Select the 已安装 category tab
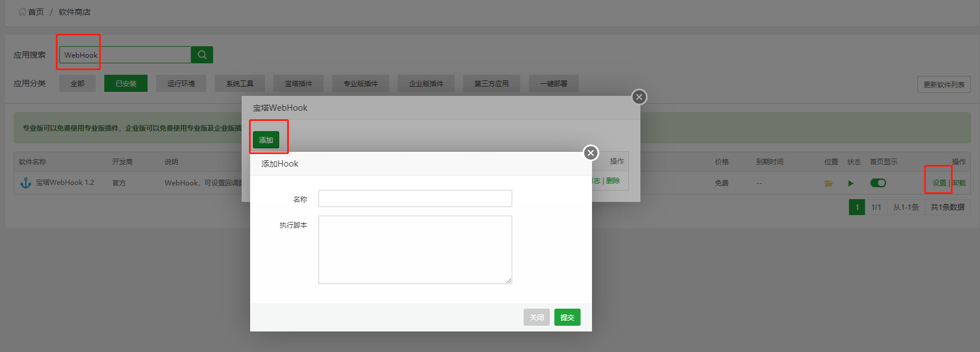This screenshot has height=352, width=980. 126,83
